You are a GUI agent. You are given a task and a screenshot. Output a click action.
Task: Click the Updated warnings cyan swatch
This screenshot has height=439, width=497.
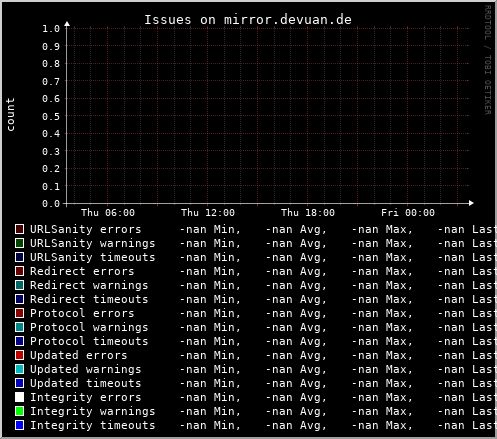[19, 369]
